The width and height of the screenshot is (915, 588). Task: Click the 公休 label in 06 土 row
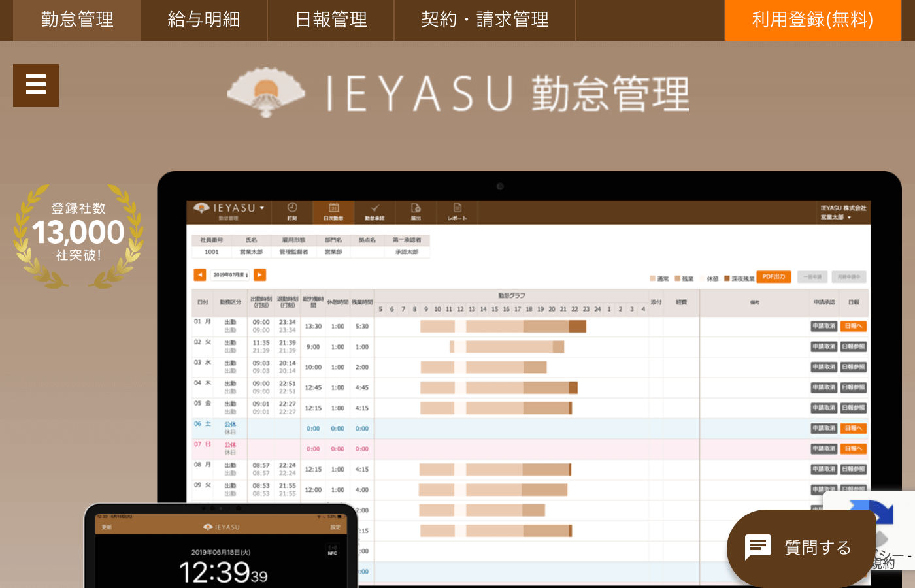click(230, 425)
